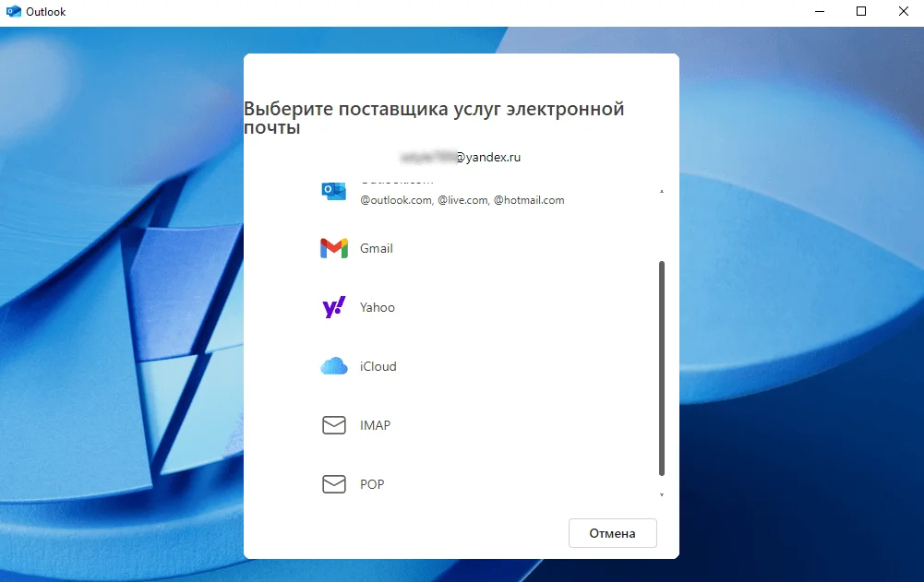This screenshot has height=582, width=924.
Task: Click the @yandex.ru email address text
Action: [x=460, y=158]
